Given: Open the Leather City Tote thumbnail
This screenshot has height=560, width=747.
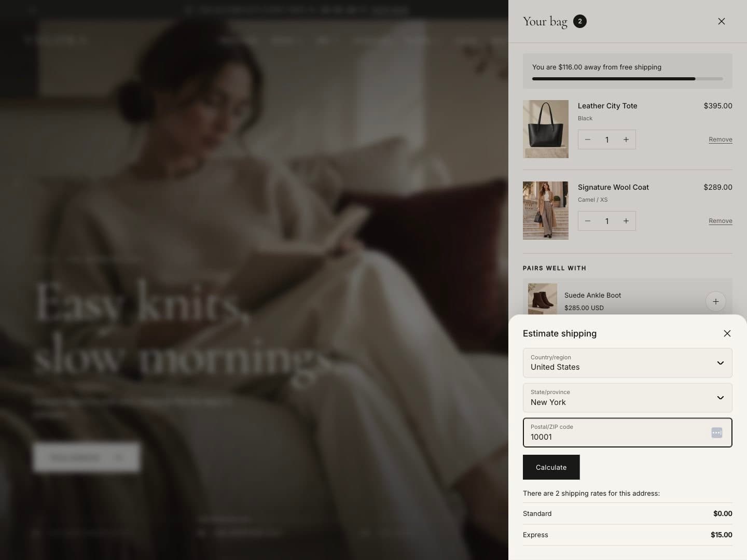Looking at the screenshot, I should pos(546,129).
